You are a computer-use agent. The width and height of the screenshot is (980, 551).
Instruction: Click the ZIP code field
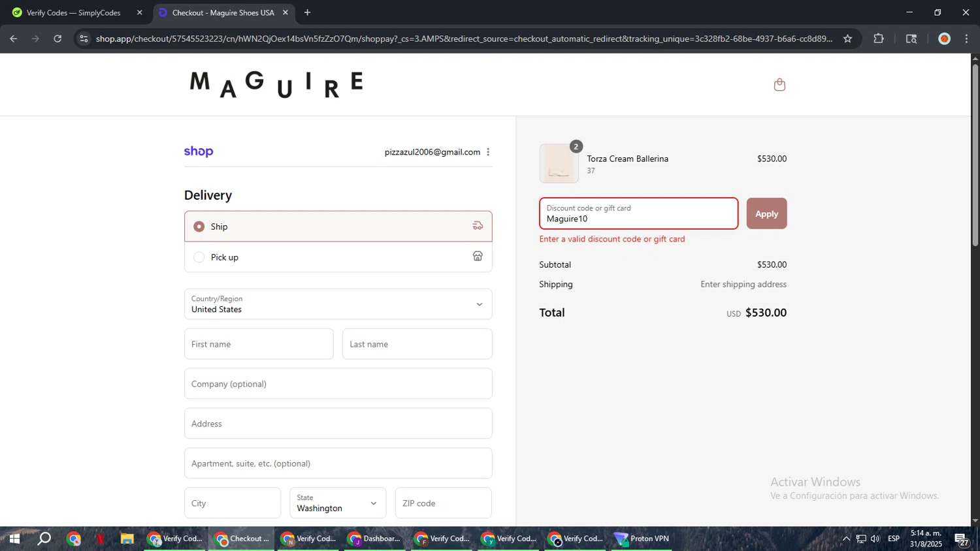(x=443, y=503)
